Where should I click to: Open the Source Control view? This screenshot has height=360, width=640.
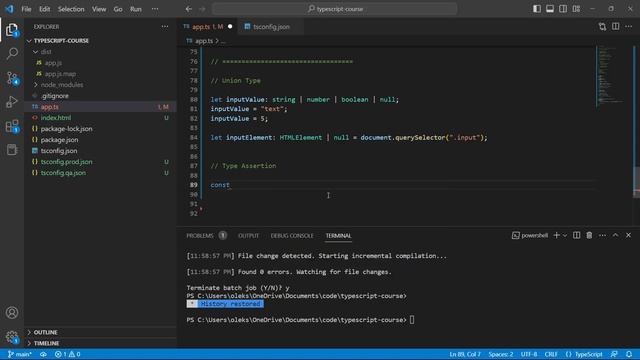[12, 78]
